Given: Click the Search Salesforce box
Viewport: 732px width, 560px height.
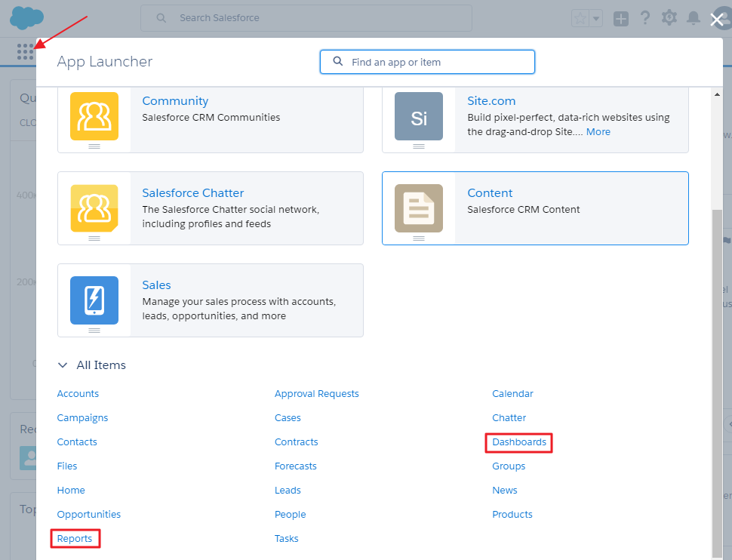Looking at the screenshot, I should [x=317, y=18].
